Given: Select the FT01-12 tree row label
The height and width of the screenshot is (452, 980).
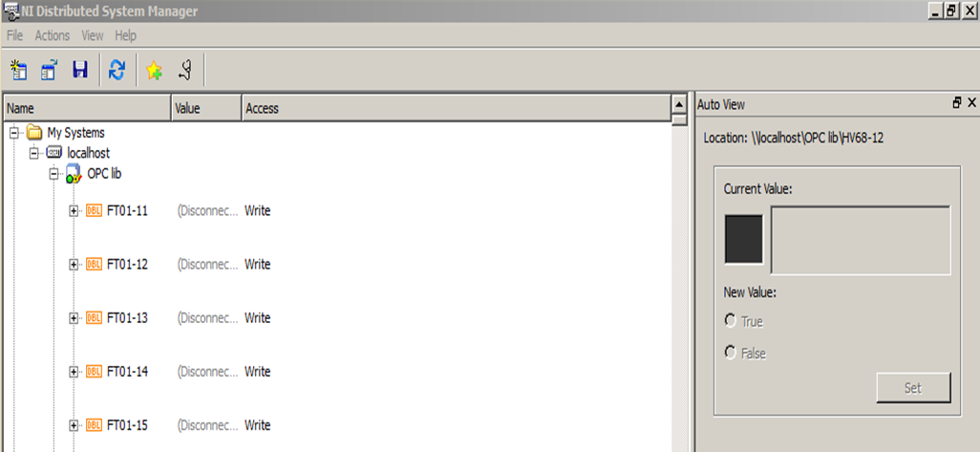Looking at the screenshot, I should coord(127,265).
